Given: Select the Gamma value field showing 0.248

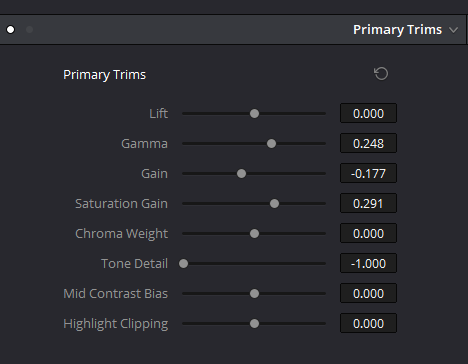Looking at the screenshot, I should pyautogui.click(x=368, y=143).
